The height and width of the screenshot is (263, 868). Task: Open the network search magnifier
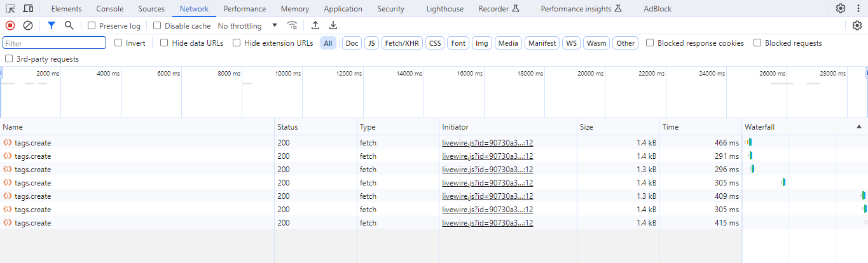(69, 25)
